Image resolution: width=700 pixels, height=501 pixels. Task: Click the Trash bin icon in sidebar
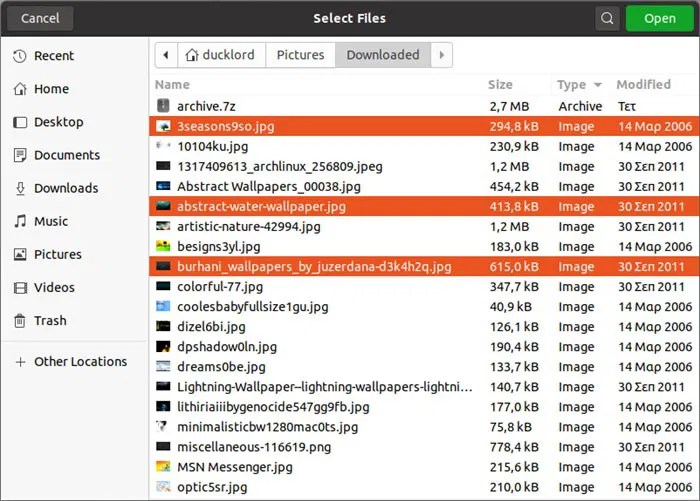click(x=20, y=320)
